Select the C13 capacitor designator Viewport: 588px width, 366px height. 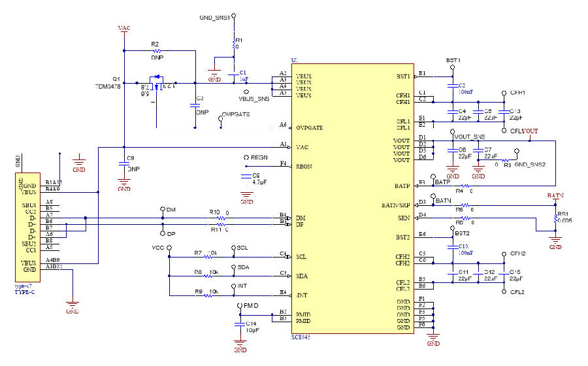[515, 111]
